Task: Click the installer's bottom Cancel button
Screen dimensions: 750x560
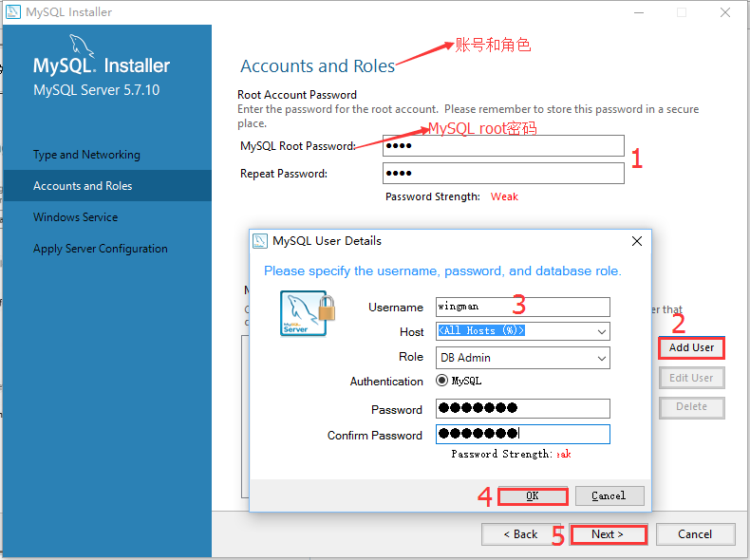Action: coord(695,534)
